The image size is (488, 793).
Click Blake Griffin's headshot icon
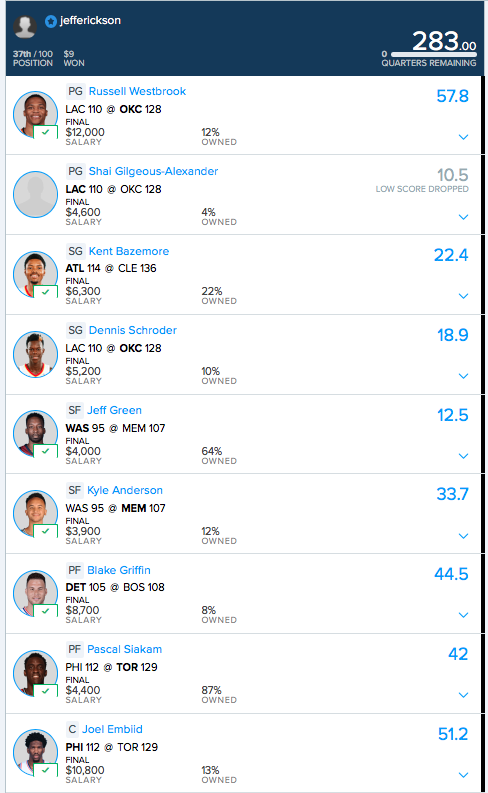35,593
